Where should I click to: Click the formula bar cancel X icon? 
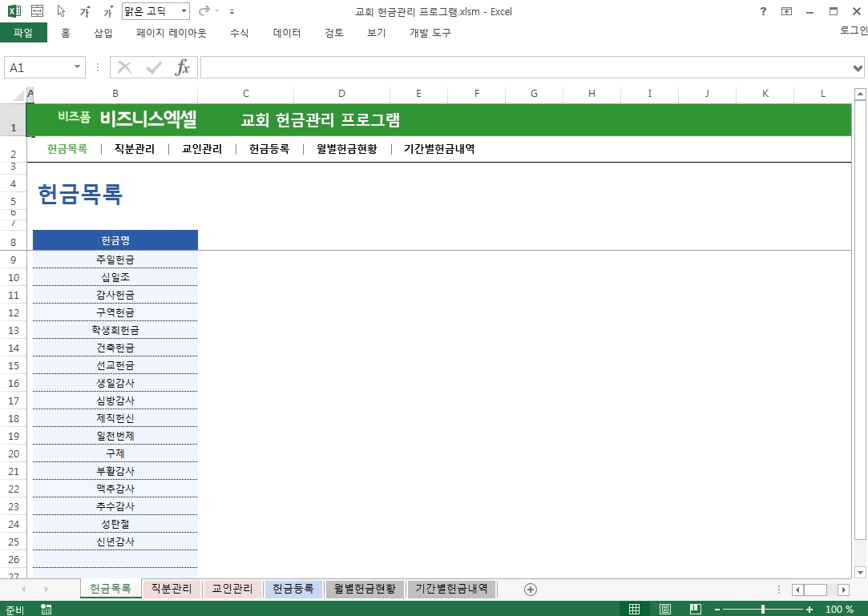click(124, 67)
